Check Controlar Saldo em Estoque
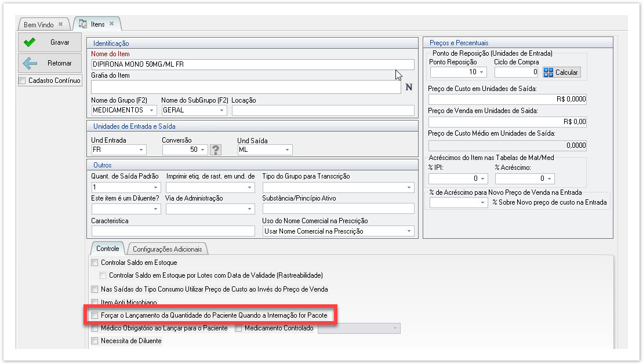Viewport: 643px width, 364px height. [x=95, y=263]
